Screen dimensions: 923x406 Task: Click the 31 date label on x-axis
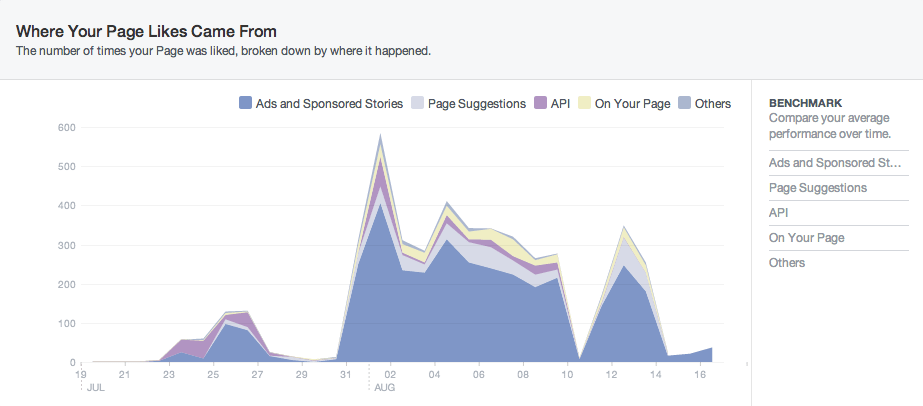346,375
